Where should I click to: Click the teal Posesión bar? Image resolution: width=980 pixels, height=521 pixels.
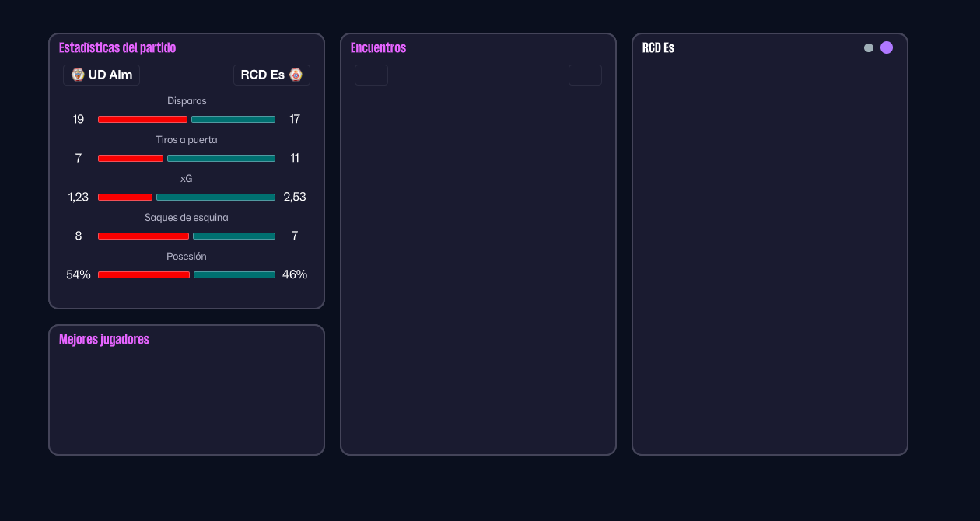pos(234,274)
